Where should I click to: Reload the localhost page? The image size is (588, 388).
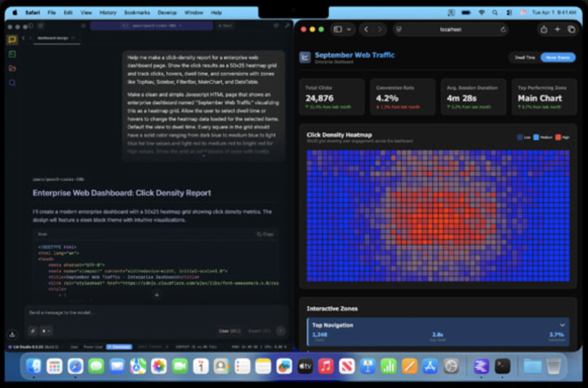click(503, 29)
